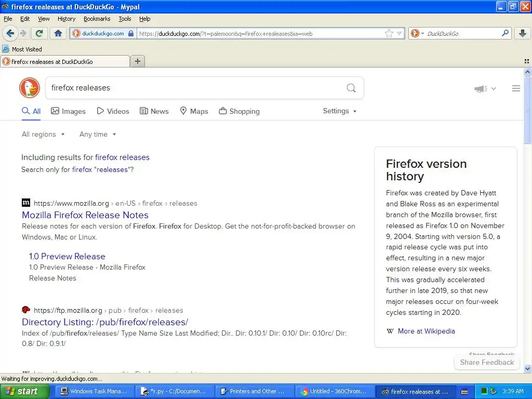Go back using the back arrow button

coord(10,33)
